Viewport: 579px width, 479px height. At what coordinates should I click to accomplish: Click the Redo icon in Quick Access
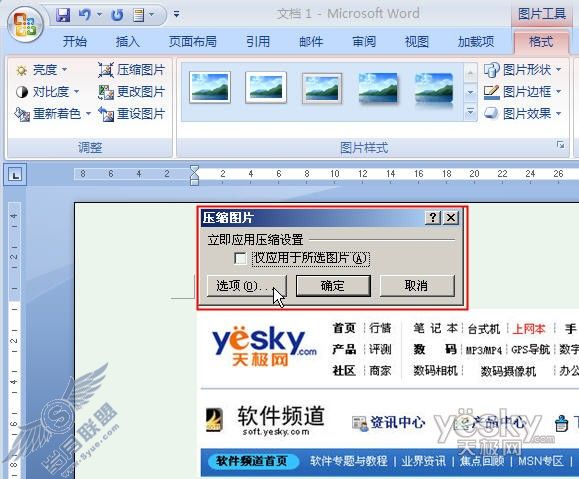pyautogui.click(x=117, y=15)
